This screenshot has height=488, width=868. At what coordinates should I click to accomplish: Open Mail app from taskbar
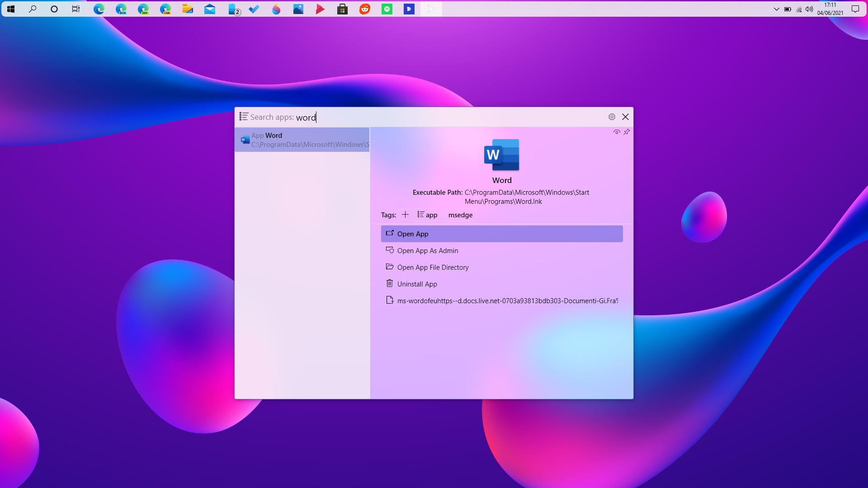coord(210,9)
